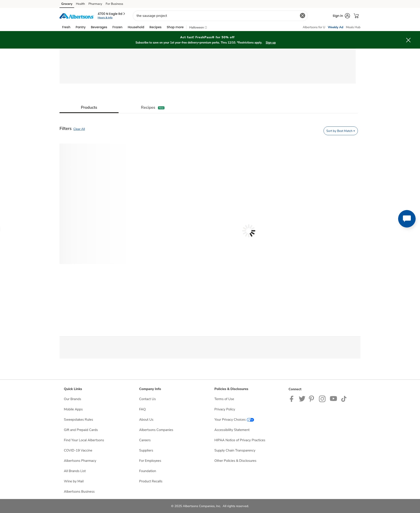Open Albertsons Business footer link
This screenshot has height=513, width=420.
79,492
